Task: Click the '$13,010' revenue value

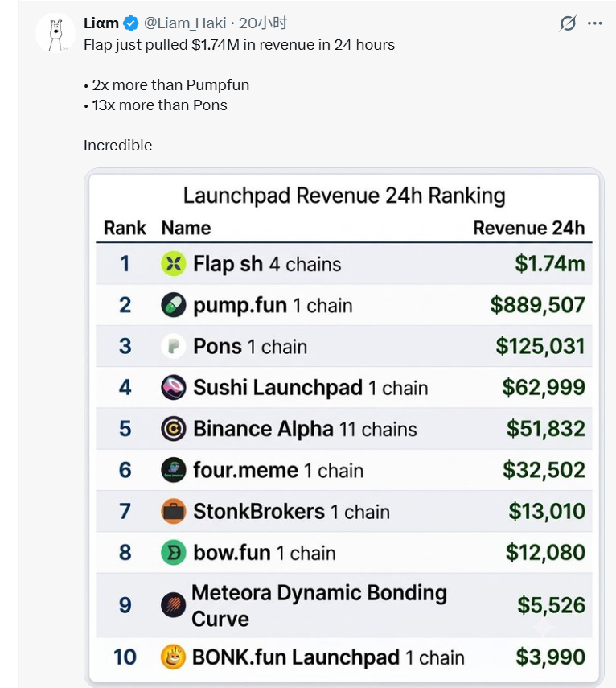Action: pyautogui.click(x=547, y=511)
